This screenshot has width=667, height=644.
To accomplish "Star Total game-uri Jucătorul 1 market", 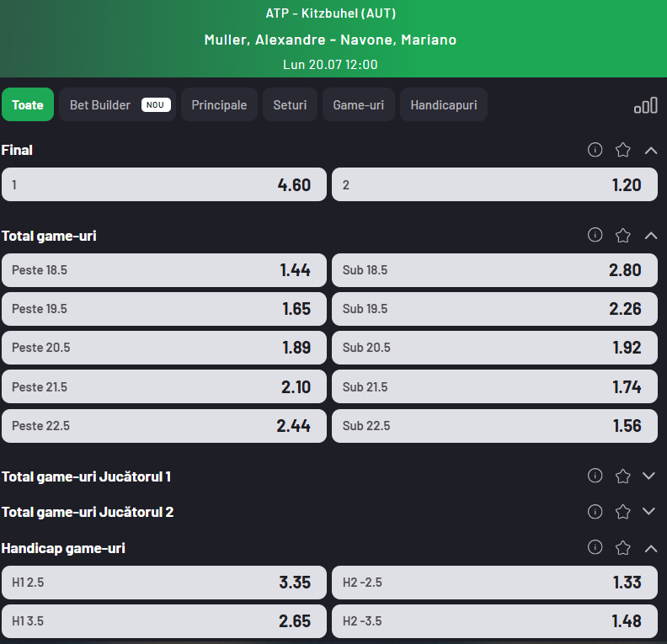I will pos(622,476).
